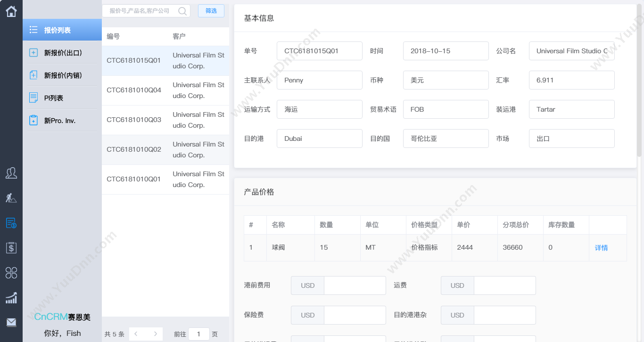Click the 分项总价 value 36660
Screen dimensions: 644x342
coord(512,247)
